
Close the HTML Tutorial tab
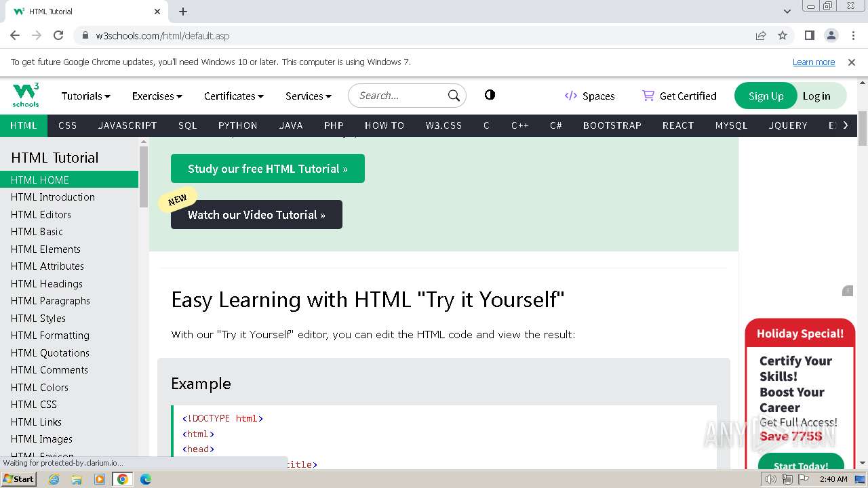(157, 12)
